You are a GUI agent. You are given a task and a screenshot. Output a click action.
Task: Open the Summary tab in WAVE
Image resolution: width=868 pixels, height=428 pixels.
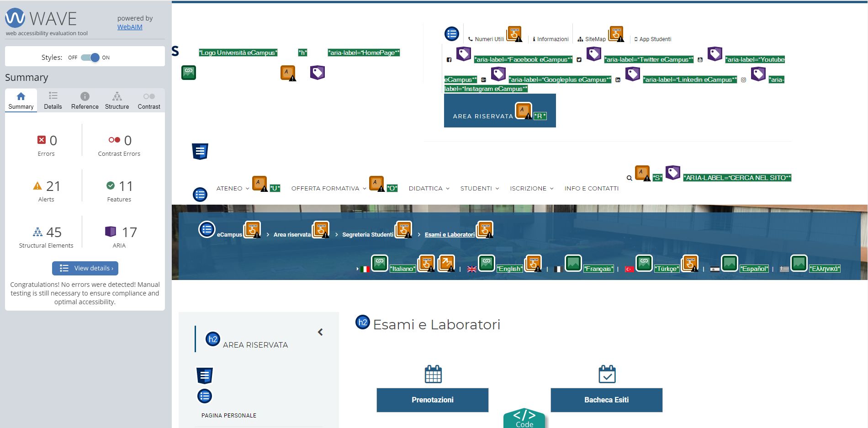[x=21, y=101]
